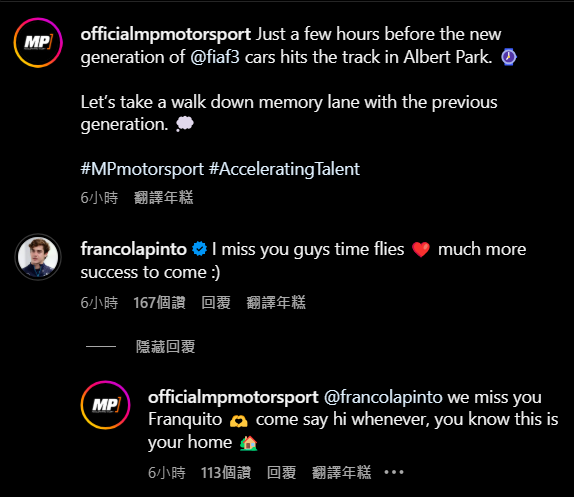
Task: Translate MP Motorsport's reply with 翻譯年糕
Action: [341, 472]
